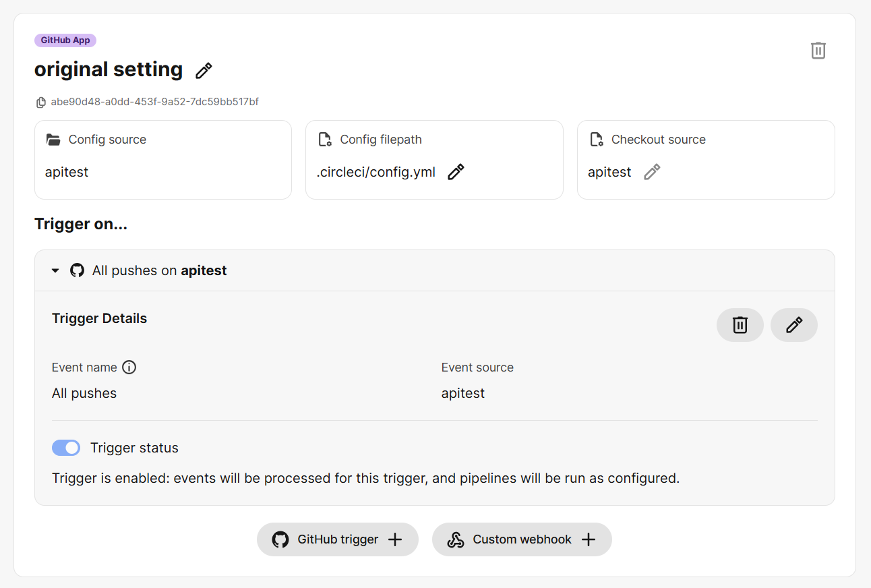Show Event name info tooltip icon
The image size is (871, 588).
(x=129, y=367)
